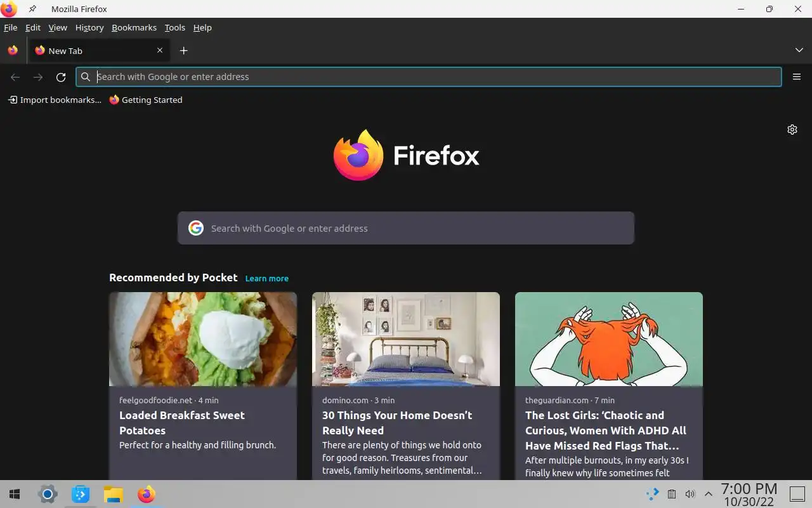Open Firefox View pinned tab icon
Viewport: 812px width, 508px height.
tap(13, 50)
